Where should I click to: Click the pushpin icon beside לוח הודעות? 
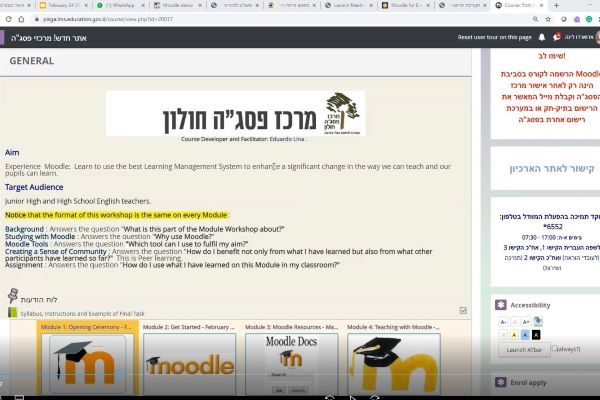tap(13, 296)
